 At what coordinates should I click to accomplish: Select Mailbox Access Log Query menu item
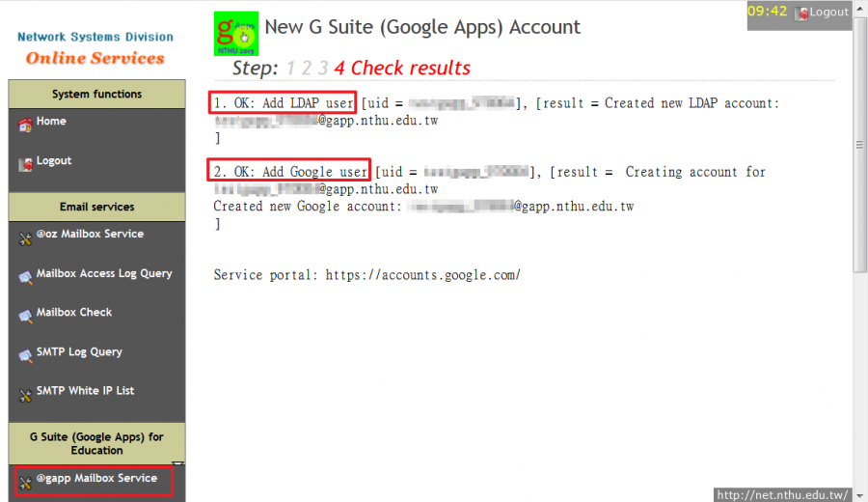pyautogui.click(x=104, y=273)
